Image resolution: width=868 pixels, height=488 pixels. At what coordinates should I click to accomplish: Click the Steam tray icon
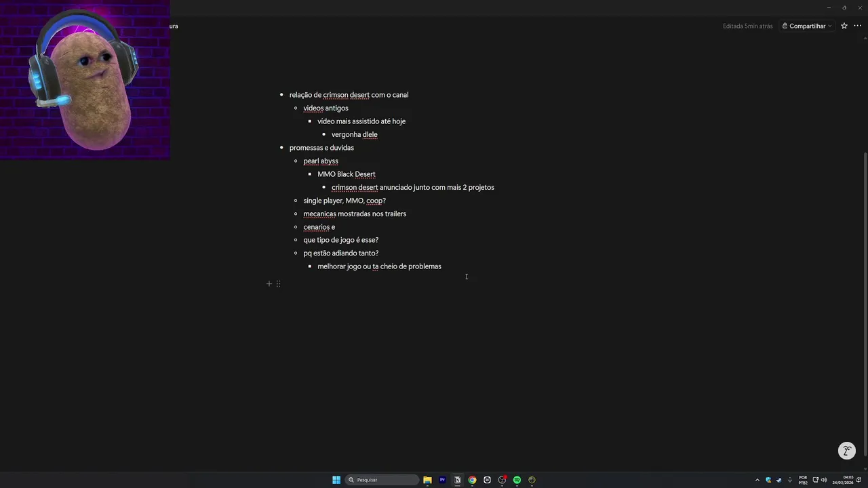tap(778, 480)
